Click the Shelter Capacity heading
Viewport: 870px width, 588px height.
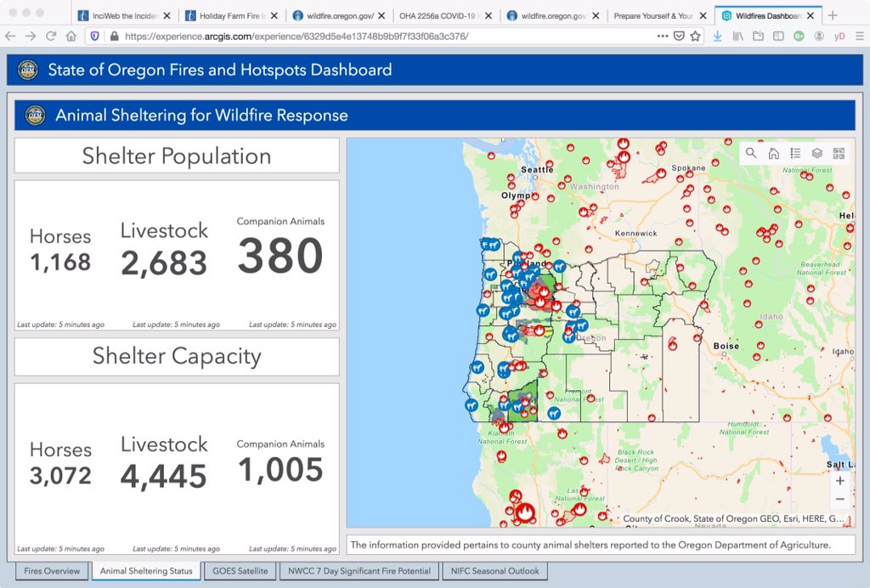coord(177,356)
